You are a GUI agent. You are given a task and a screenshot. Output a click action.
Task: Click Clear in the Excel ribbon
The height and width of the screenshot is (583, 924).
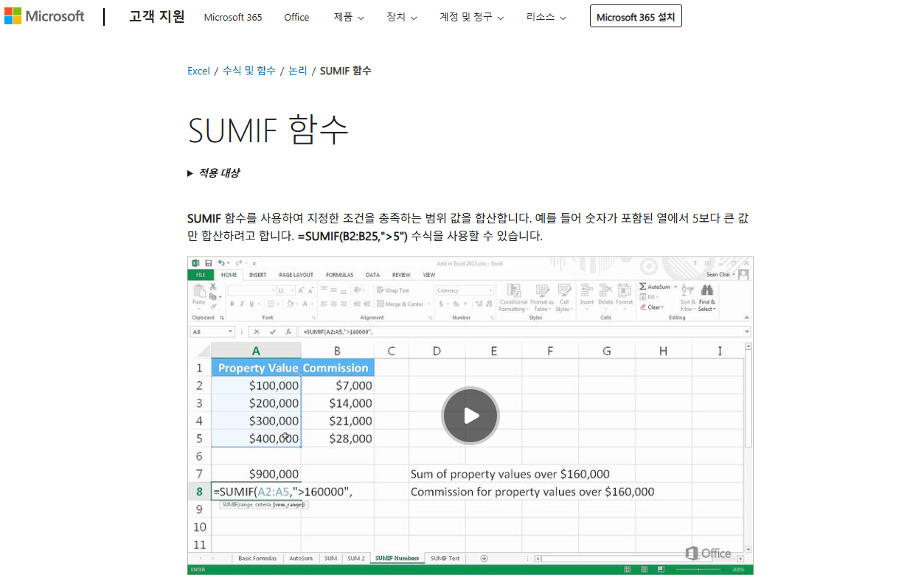pos(652,307)
